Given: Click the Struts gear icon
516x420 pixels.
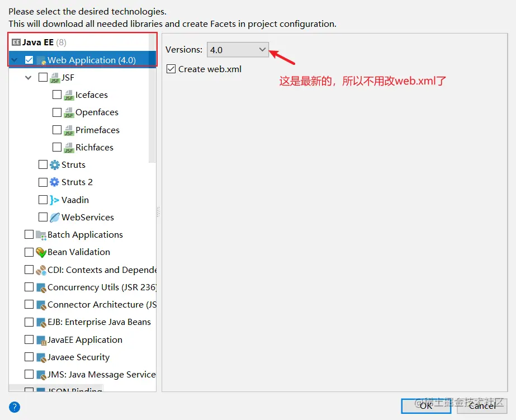Looking at the screenshot, I should (55, 165).
